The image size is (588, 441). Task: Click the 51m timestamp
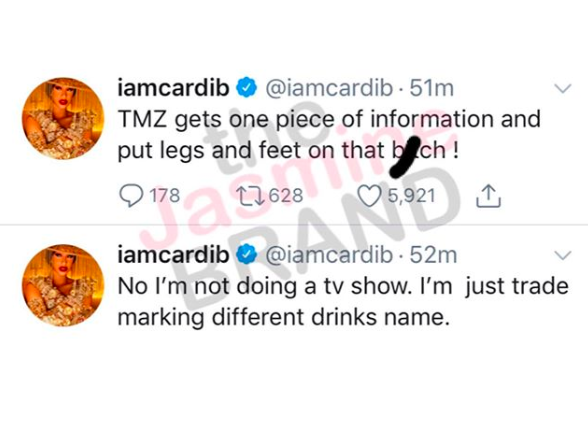click(431, 88)
